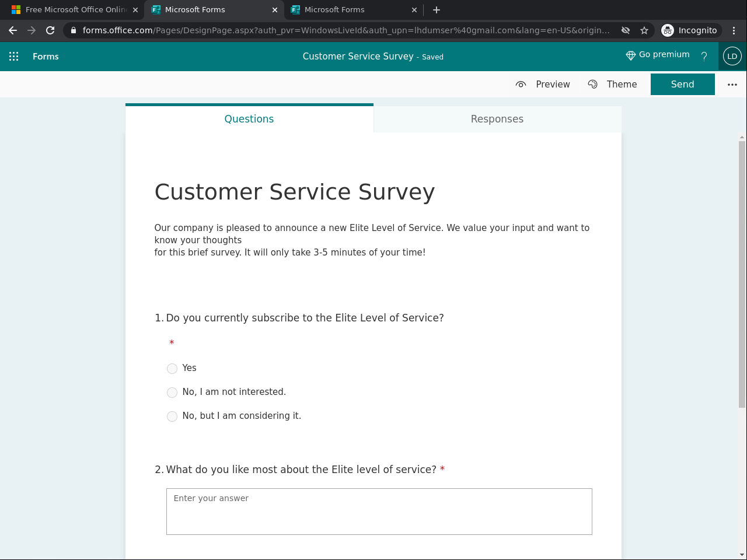Select the Questions tab
747x560 pixels.
pyautogui.click(x=249, y=119)
